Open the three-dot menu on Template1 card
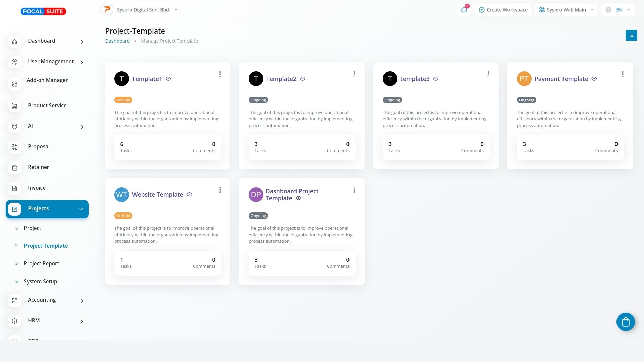The height and width of the screenshot is (362, 644). point(220,74)
